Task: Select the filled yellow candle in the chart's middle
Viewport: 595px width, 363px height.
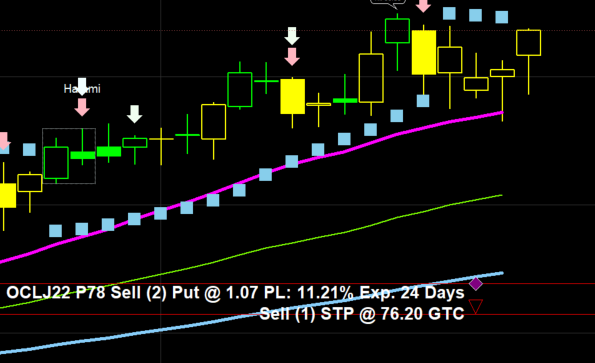Action: click(292, 96)
